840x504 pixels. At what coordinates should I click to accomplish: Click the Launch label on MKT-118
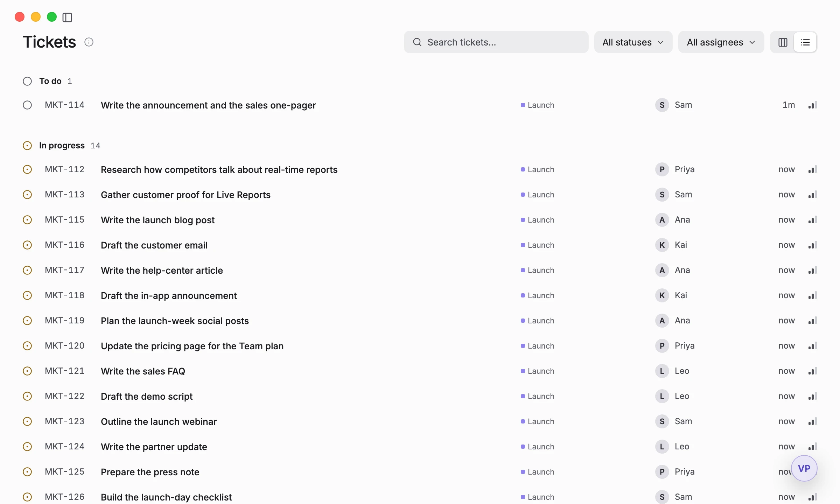(538, 295)
